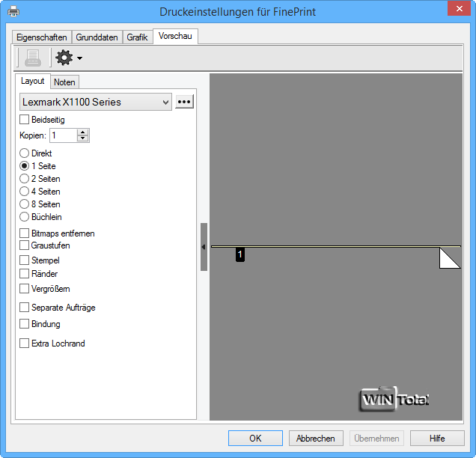Open the Grunddaten tab
The width and height of the screenshot is (476, 458).
[97, 37]
